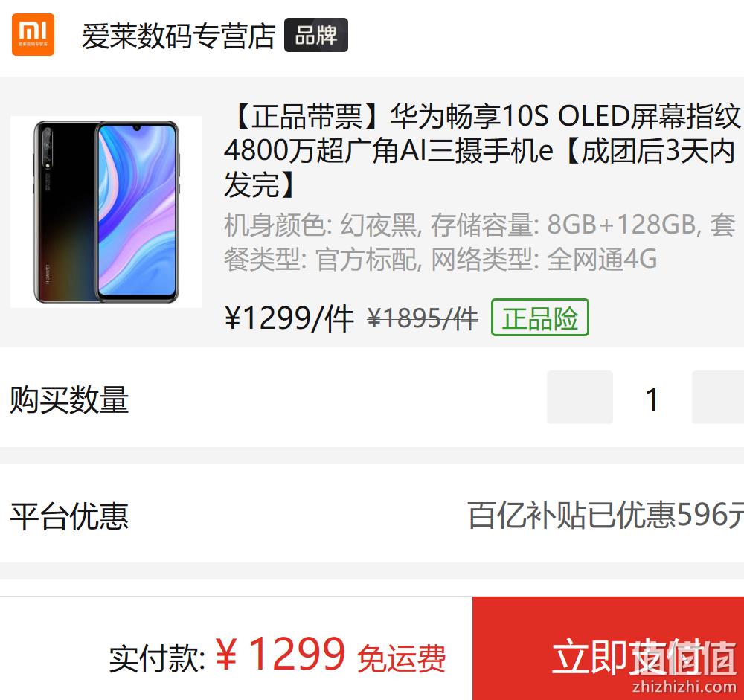Click the green 正品险 badge
The image size is (744, 700).
coord(540,318)
